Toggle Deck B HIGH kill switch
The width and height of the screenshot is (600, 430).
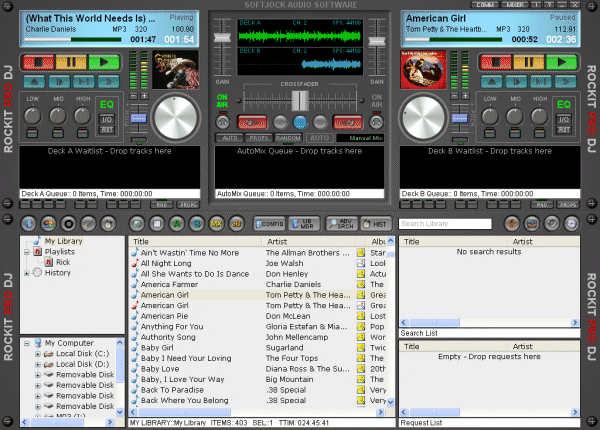tap(540, 133)
